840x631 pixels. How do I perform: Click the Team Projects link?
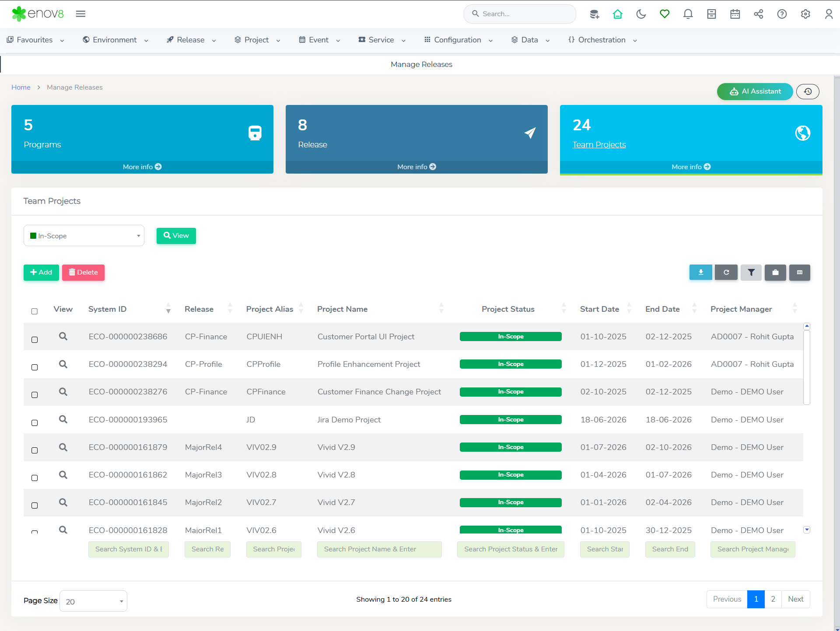[x=599, y=145]
